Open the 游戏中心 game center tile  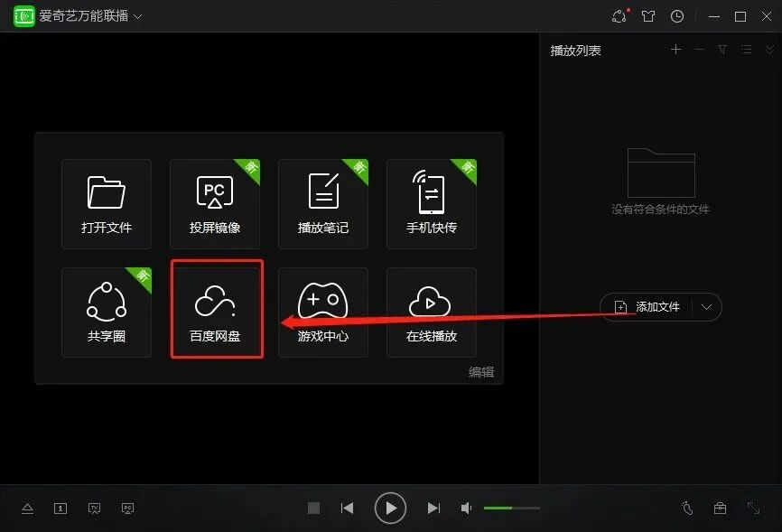coord(322,313)
